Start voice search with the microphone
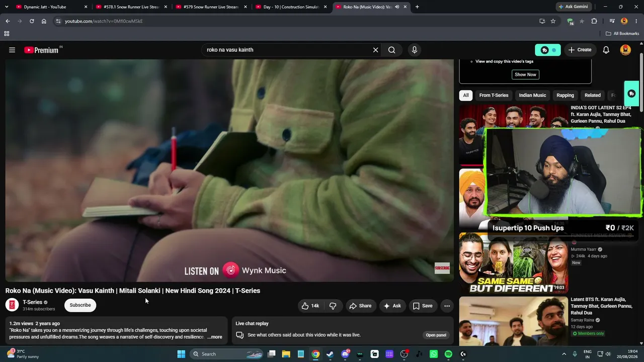 pos(415,50)
